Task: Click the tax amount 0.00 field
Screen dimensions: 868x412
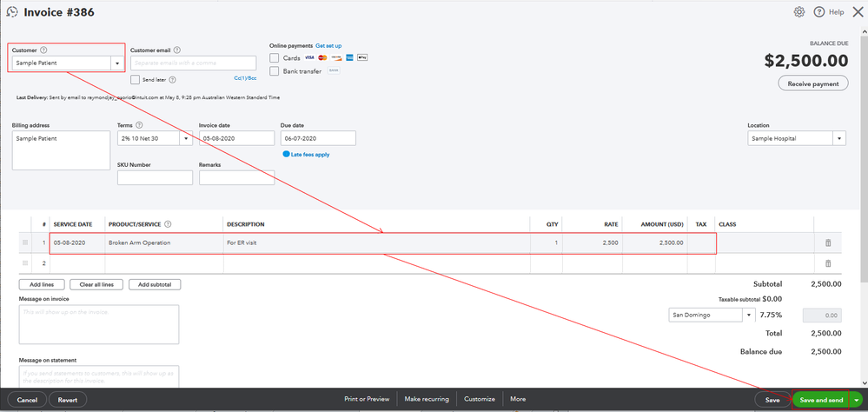Action: (x=821, y=316)
